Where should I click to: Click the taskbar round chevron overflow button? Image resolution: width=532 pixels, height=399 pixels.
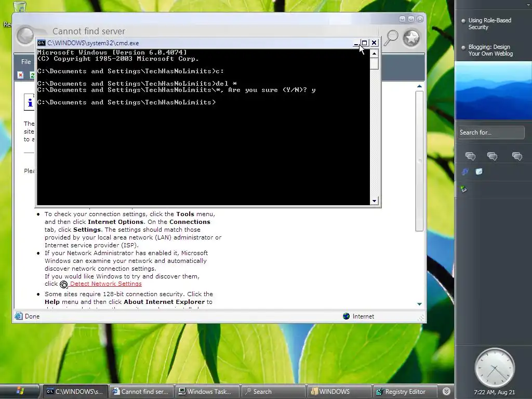[446, 391]
